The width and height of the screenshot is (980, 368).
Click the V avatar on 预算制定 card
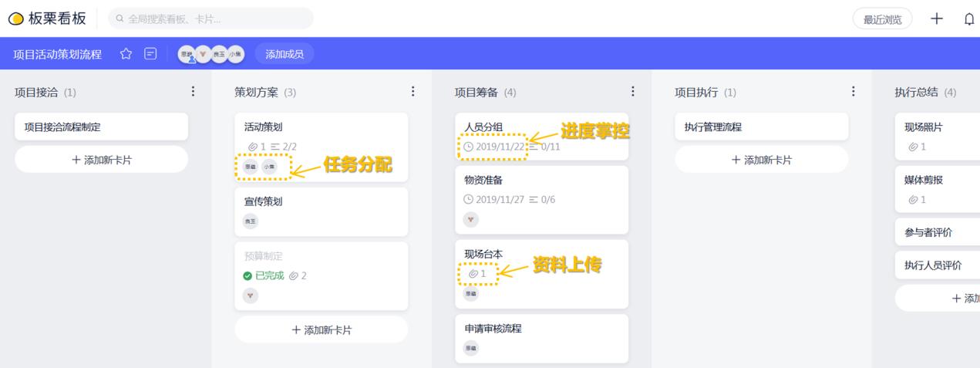[251, 295]
